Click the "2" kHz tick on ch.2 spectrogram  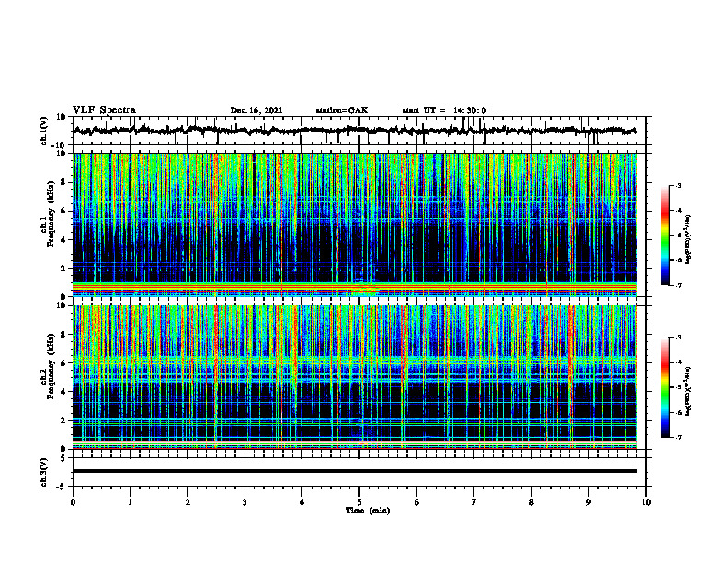click(63, 420)
